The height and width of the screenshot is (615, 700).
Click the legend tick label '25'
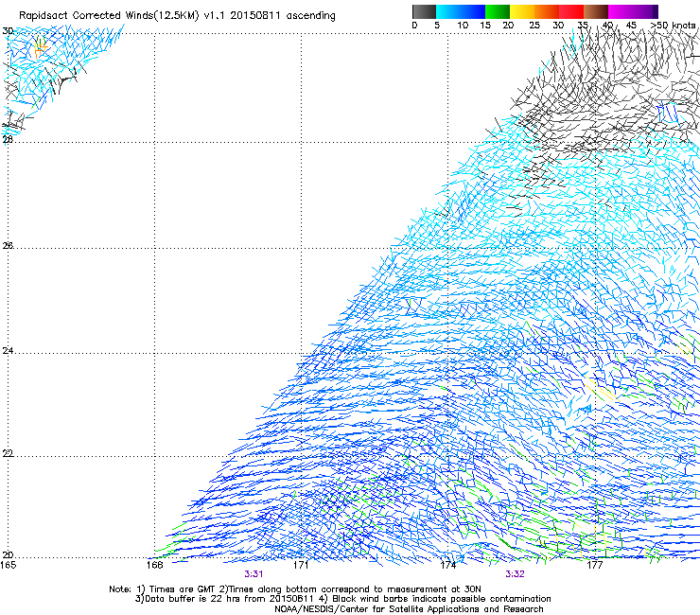tap(534, 25)
